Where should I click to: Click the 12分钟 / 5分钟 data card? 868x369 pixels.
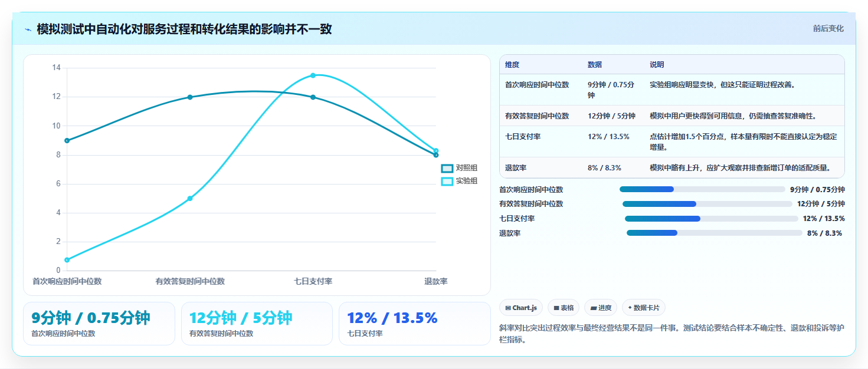[257, 324]
